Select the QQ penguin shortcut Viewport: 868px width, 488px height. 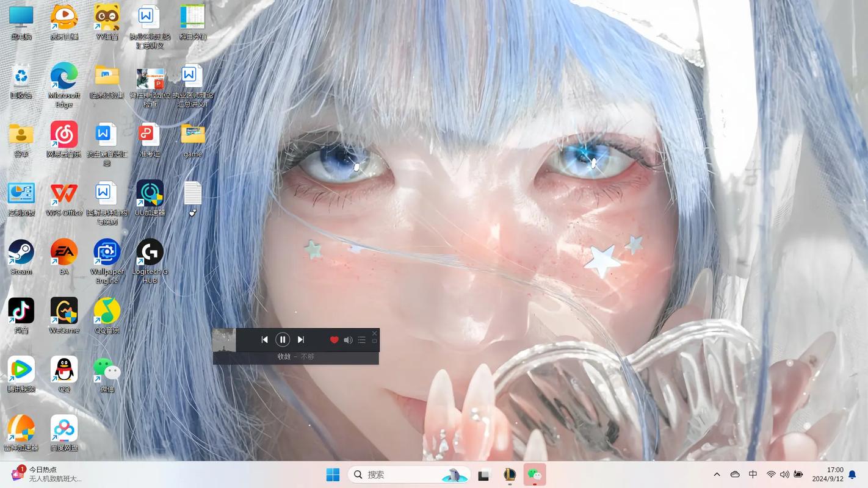(x=64, y=374)
